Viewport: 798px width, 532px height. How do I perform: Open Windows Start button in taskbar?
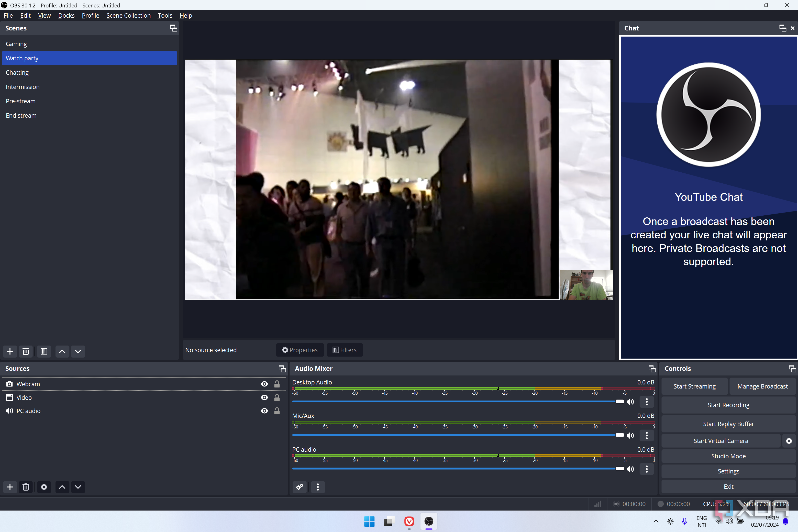(x=369, y=522)
